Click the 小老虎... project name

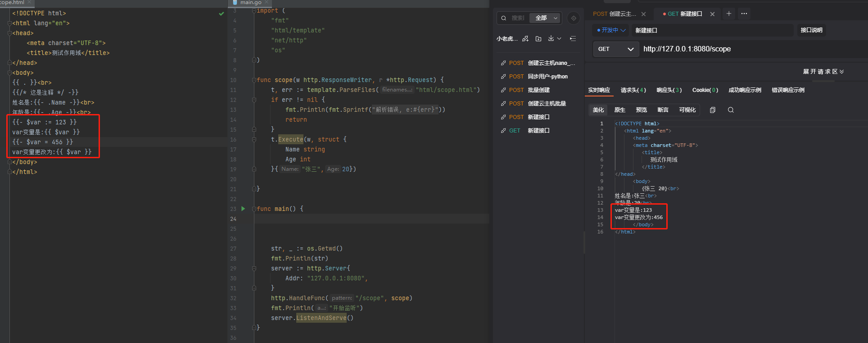point(507,39)
